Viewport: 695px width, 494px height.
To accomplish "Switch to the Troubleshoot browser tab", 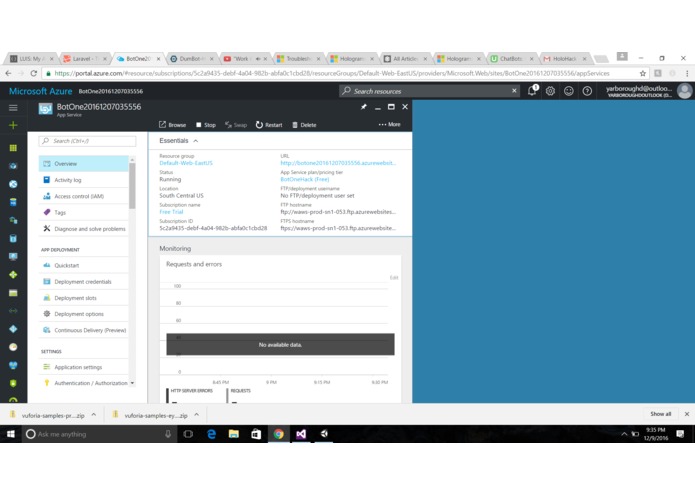I will (297, 58).
